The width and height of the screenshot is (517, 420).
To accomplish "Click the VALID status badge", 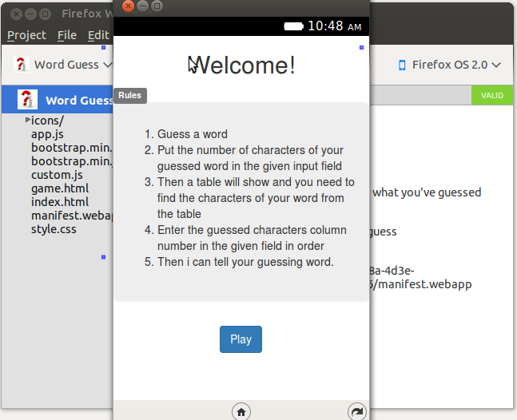I will (x=491, y=96).
